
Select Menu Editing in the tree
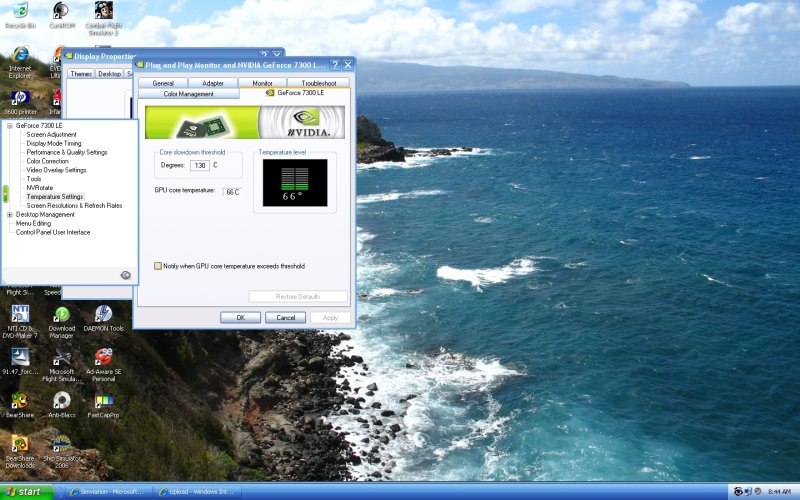click(33, 223)
